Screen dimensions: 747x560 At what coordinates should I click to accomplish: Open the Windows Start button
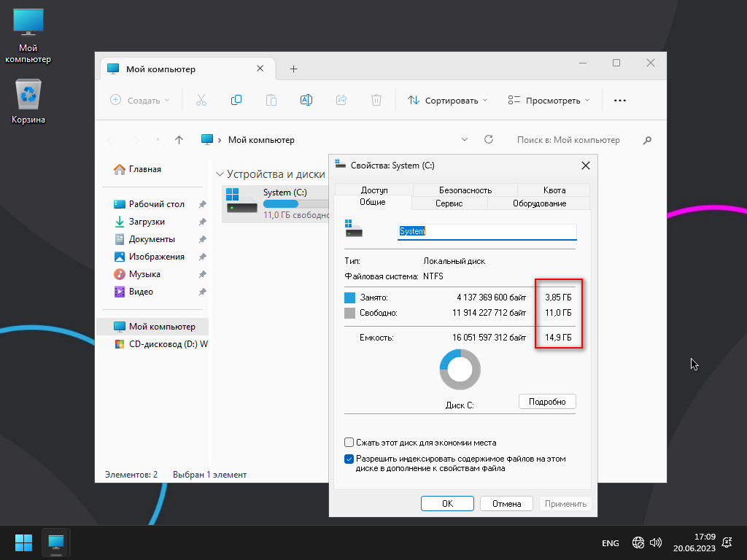click(x=23, y=542)
